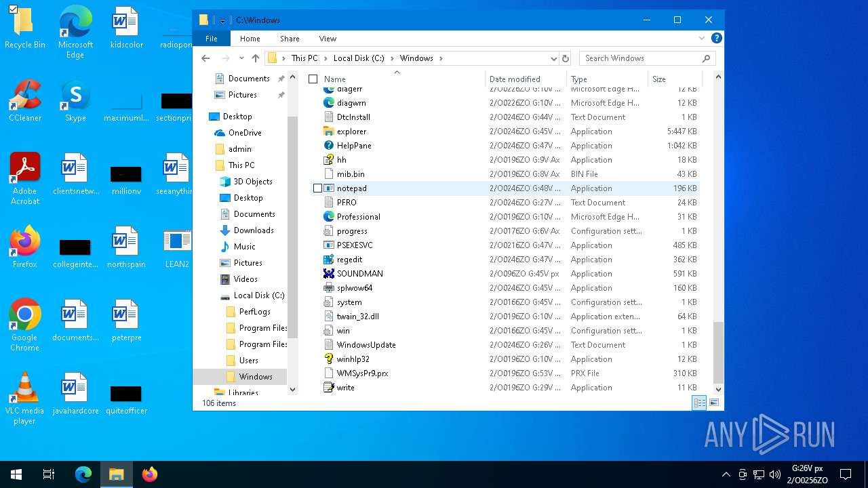The width and height of the screenshot is (868, 488).
Task: Open volume control in system tray
Action: click(x=775, y=474)
